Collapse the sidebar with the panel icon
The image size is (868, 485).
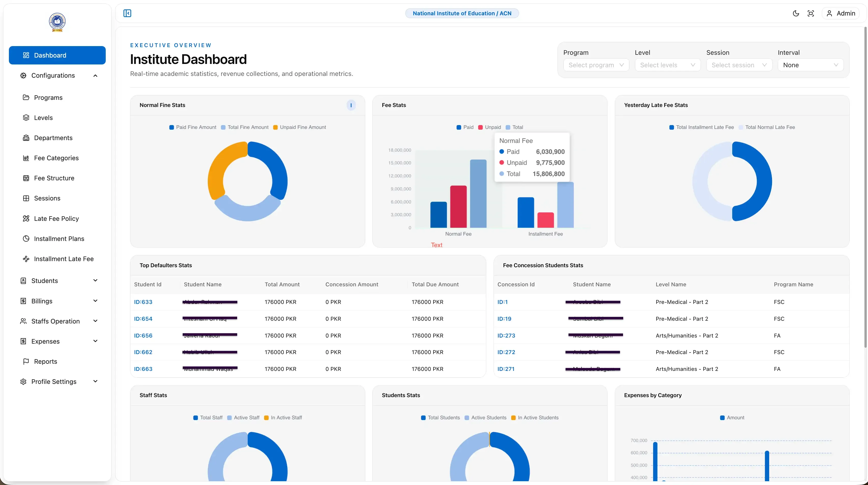(127, 13)
